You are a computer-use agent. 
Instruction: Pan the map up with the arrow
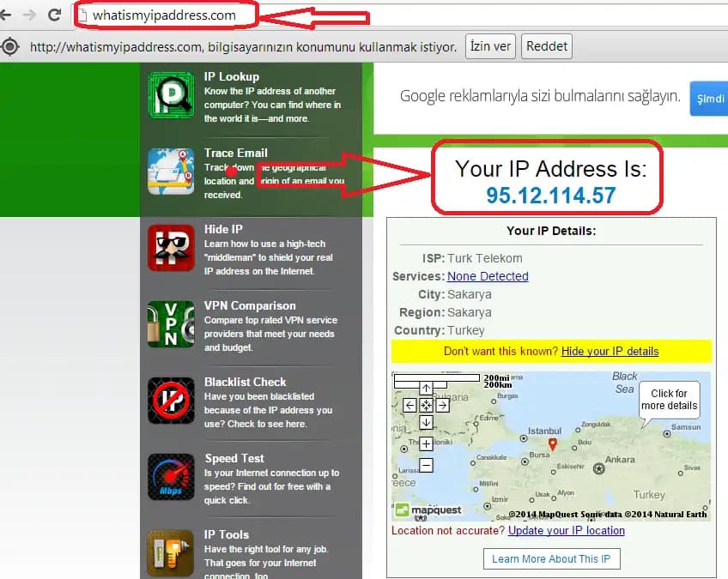(x=426, y=389)
